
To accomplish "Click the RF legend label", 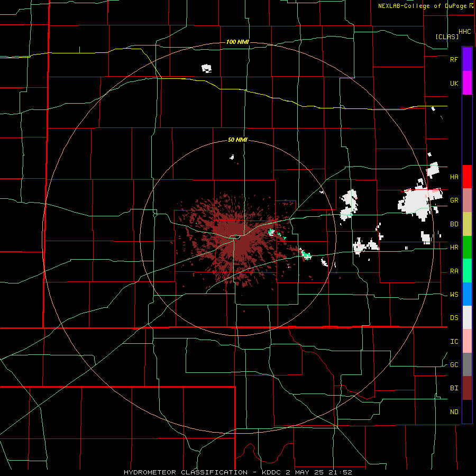I will (x=454, y=59).
